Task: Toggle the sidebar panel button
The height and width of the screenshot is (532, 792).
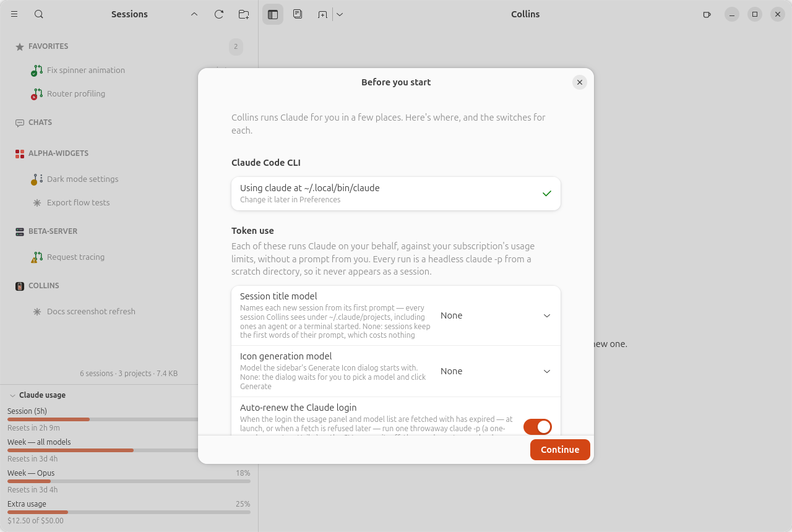Action: tap(273, 14)
